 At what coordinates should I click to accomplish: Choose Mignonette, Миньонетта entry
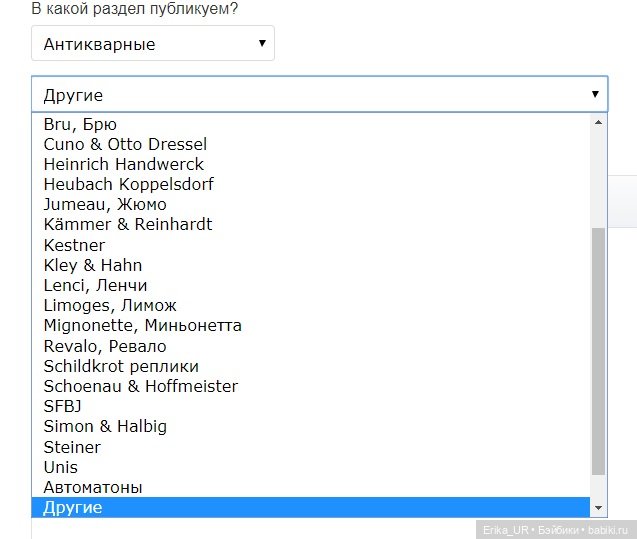pyautogui.click(x=142, y=325)
